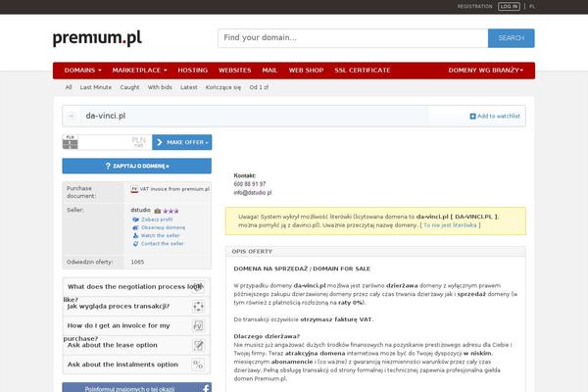The width and height of the screenshot is (588, 392).
Task: Open the SSL Certificate menu item
Action: [x=363, y=71]
